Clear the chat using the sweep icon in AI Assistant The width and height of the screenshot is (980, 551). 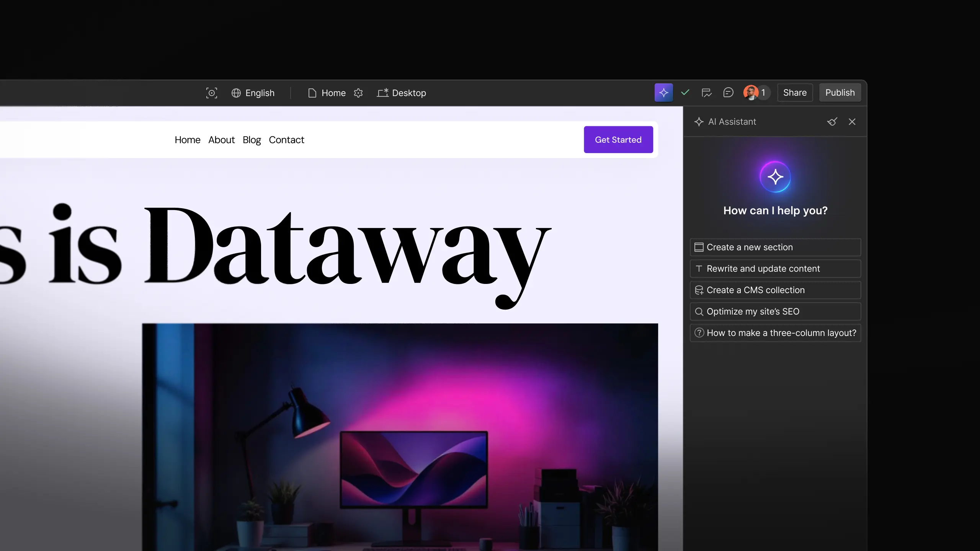point(832,122)
